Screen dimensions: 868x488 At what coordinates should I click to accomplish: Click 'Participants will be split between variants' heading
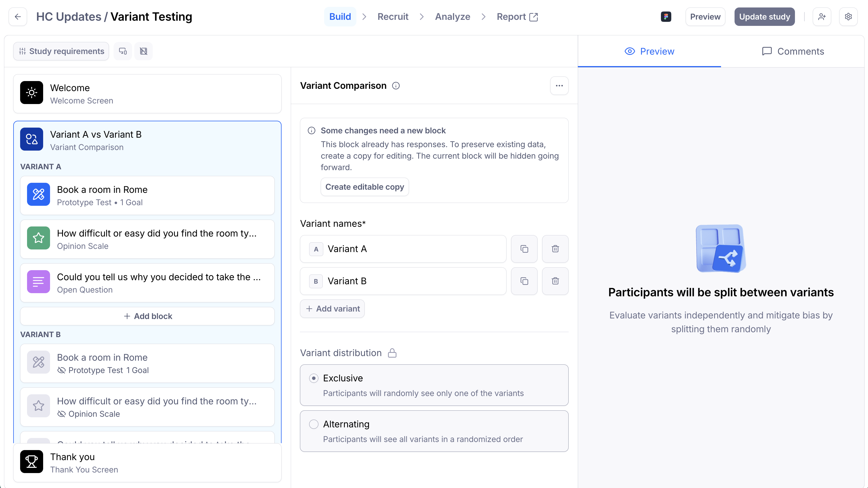(721, 292)
